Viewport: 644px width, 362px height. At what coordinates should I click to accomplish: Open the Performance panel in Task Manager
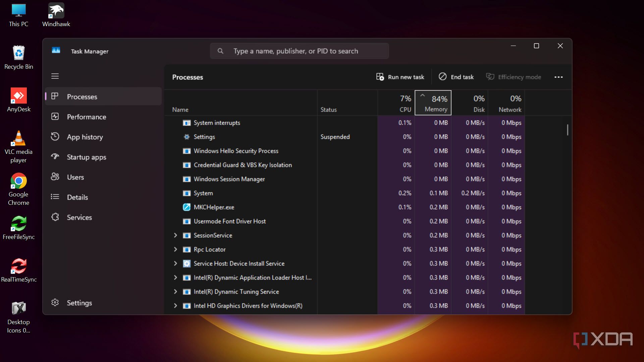[x=86, y=117]
